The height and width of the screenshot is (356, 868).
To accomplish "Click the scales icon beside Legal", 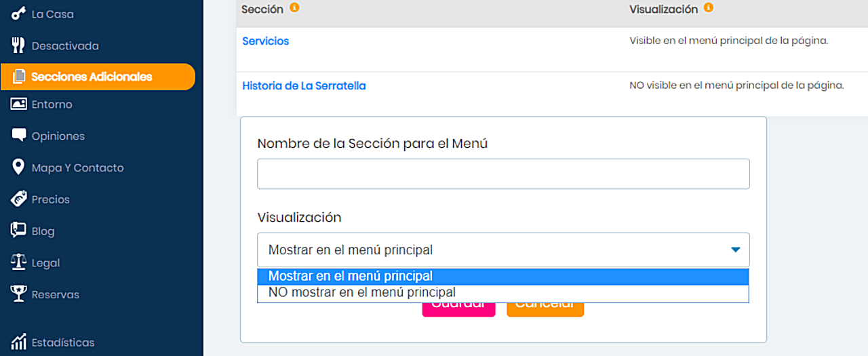I will 19,262.
